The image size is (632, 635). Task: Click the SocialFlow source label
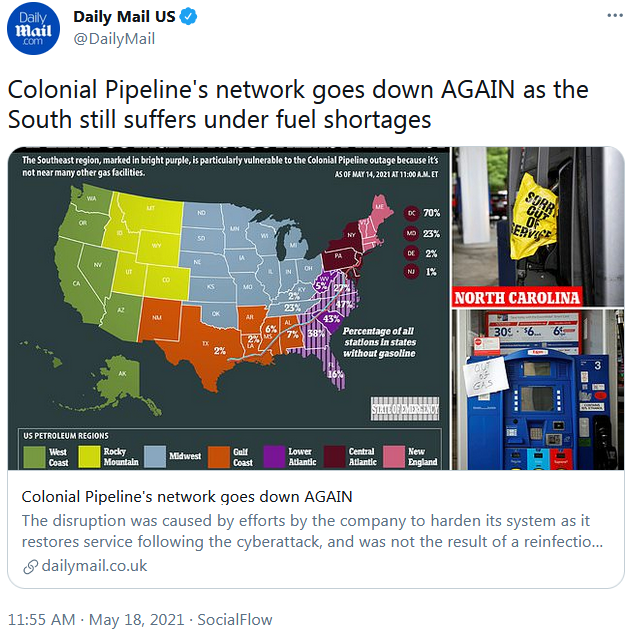pos(235,620)
